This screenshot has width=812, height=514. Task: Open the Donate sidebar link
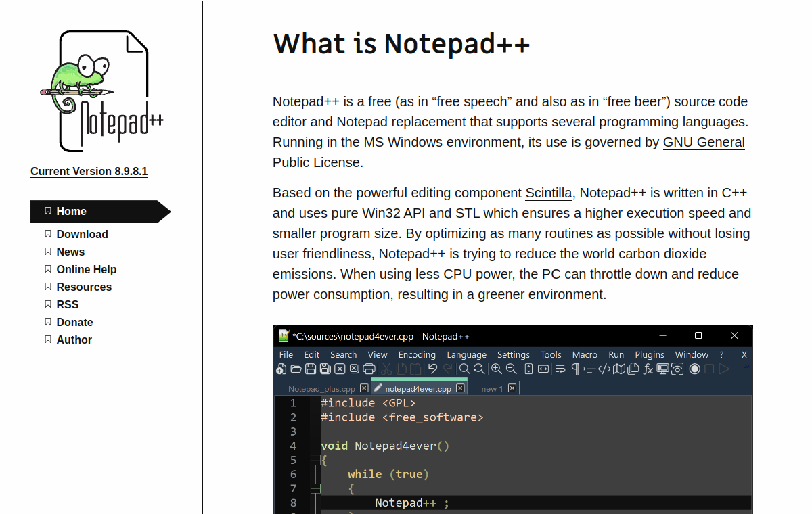coord(74,322)
